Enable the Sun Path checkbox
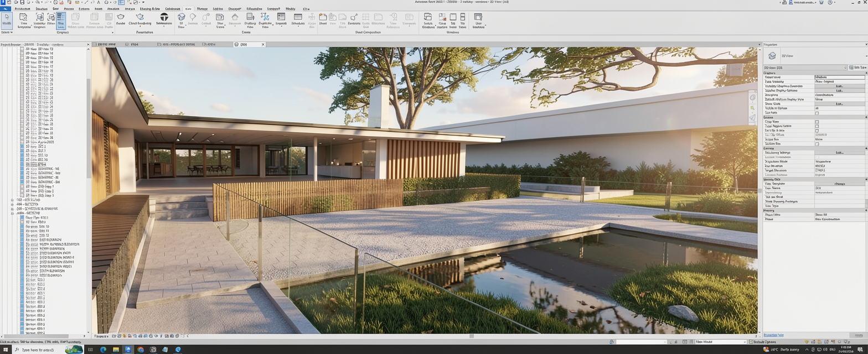Screen dimensions: 868x354 pos(817,113)
